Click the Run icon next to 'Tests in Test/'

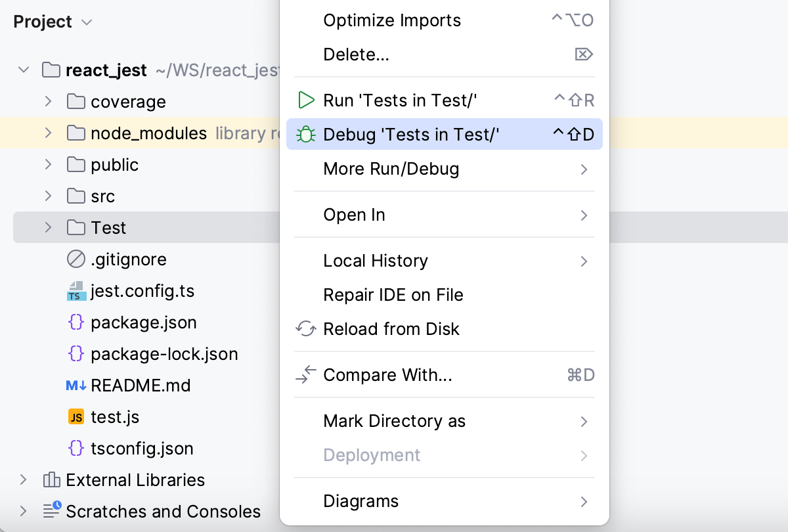(x=306, y=100)
